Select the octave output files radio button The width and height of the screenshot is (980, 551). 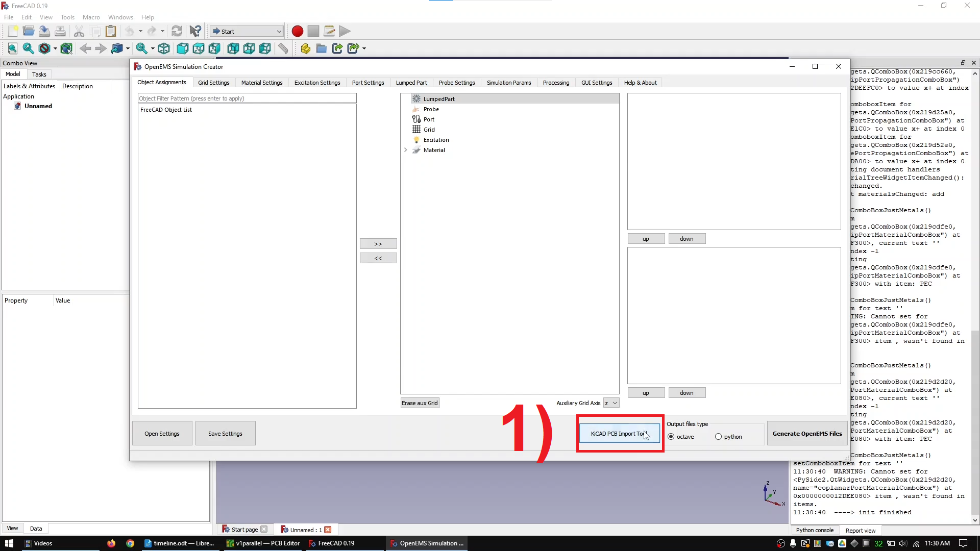coord(671,437)
